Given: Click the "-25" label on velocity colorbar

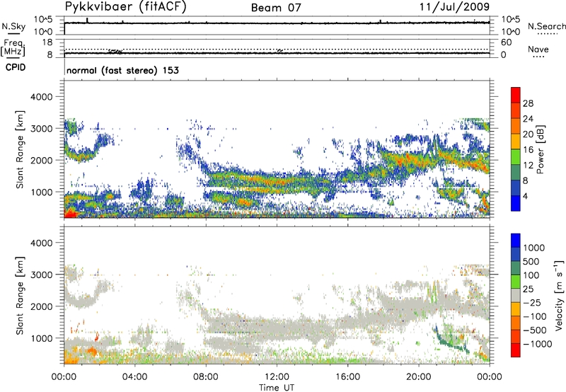Looking at the screenshot, I should coord(532,303).
